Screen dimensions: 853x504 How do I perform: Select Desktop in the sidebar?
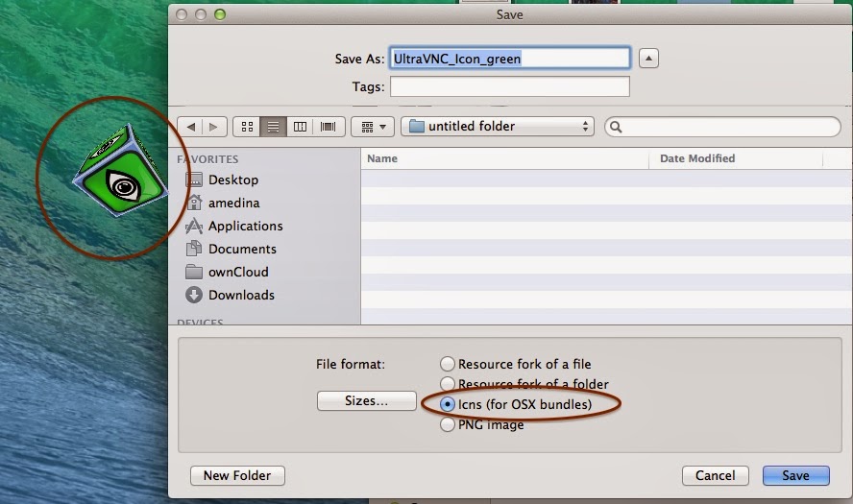[233, 180]
